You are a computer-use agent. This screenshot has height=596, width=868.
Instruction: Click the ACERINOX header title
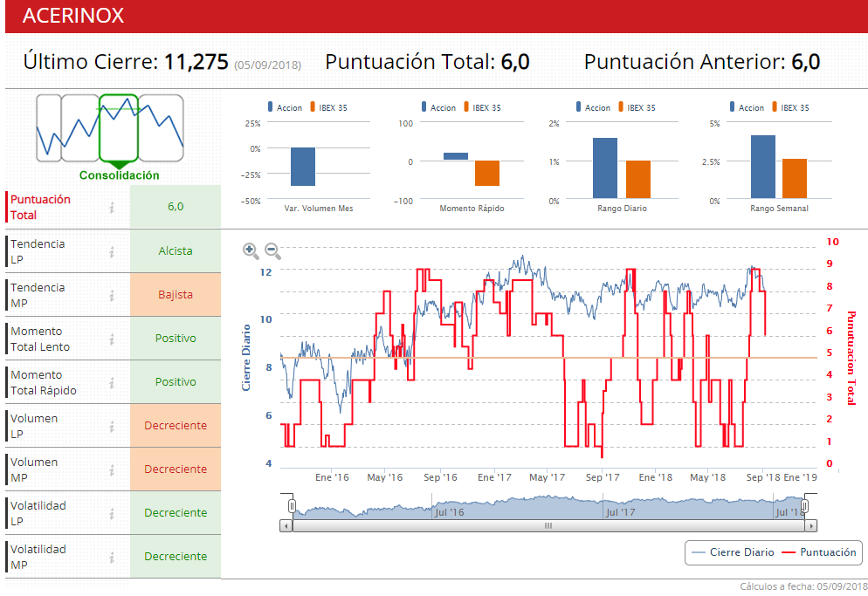[73, 16]
